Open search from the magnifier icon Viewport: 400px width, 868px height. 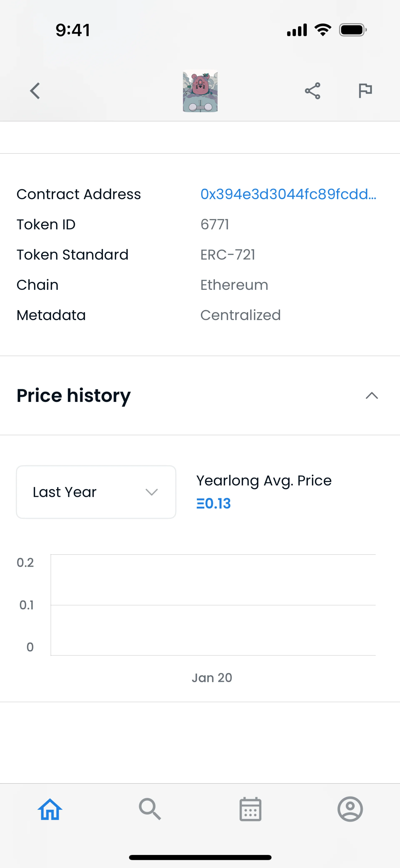(150, 809)
